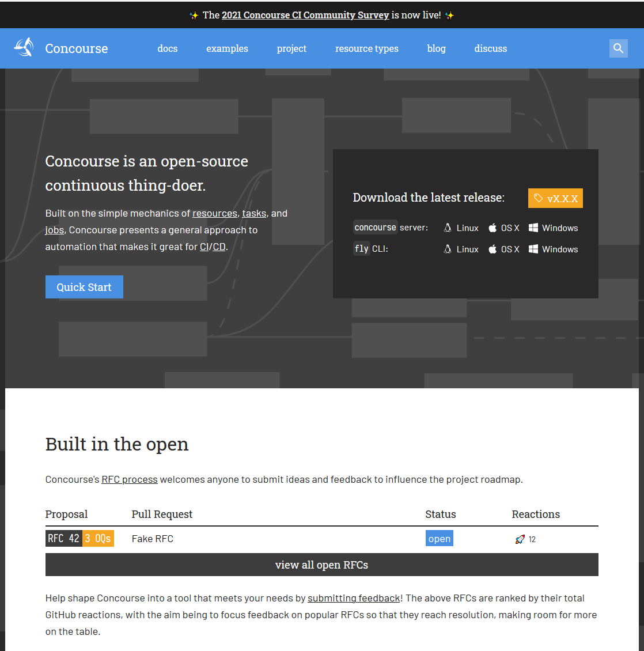Open the discuss nav link
This screenshot has width=644, height=651.
coord(490,48)
